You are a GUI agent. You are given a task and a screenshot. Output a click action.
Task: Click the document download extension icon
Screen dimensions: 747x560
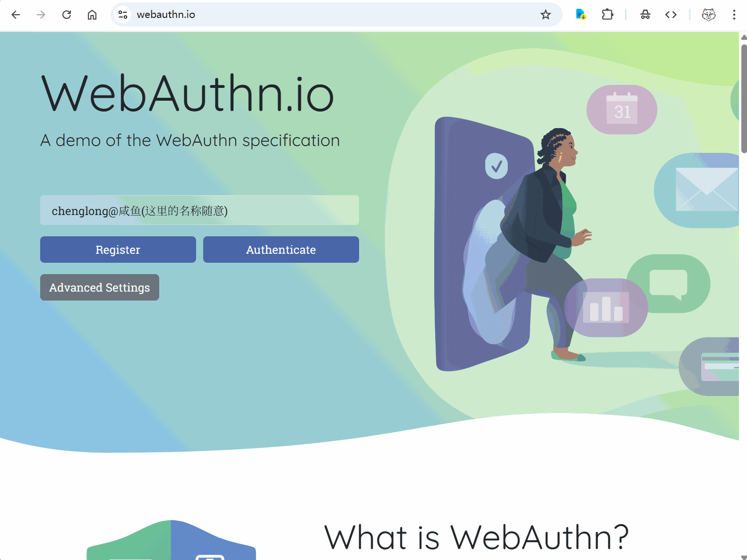[581, 15]
